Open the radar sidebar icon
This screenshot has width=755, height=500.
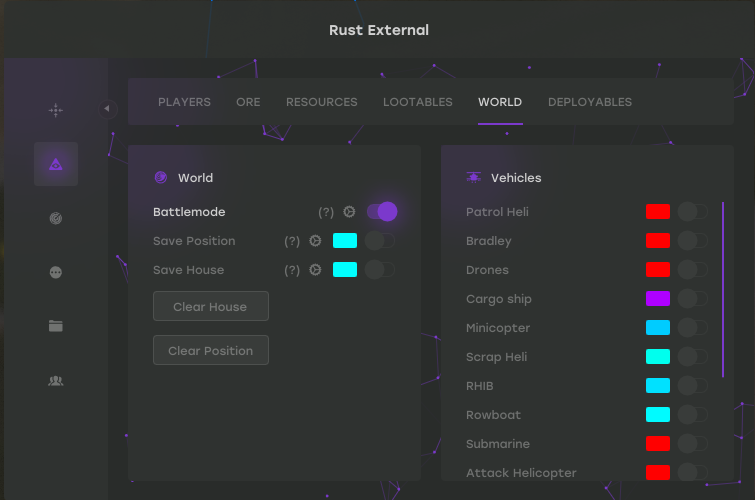[56, 218]
